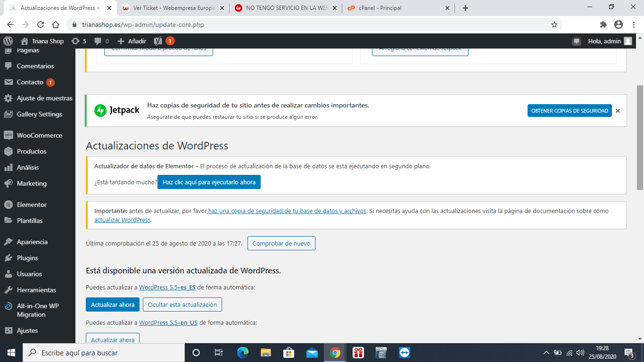Click the taskbar search box
Viewport: 644px width, 362px height.
104,353
